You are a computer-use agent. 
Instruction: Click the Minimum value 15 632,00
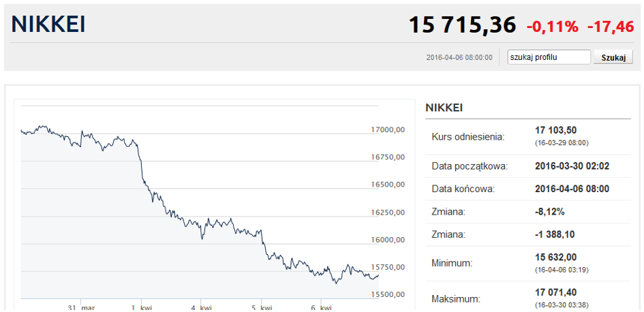tap(557, 257)
